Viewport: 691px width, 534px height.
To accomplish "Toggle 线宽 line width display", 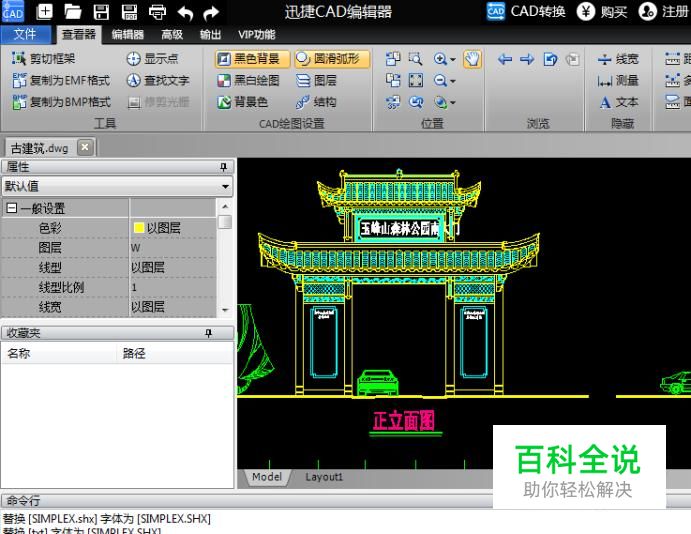I will point(618,59).
